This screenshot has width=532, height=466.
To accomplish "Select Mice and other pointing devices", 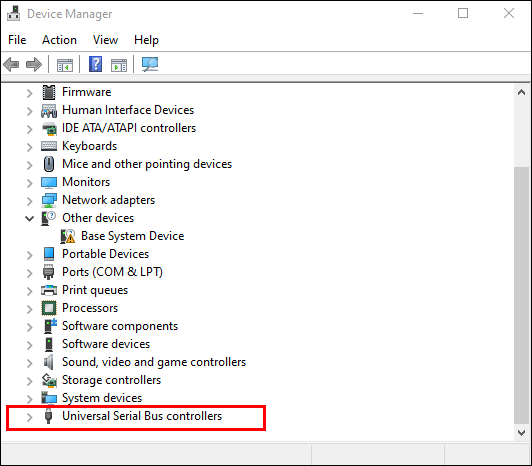I will coord(147,164).
